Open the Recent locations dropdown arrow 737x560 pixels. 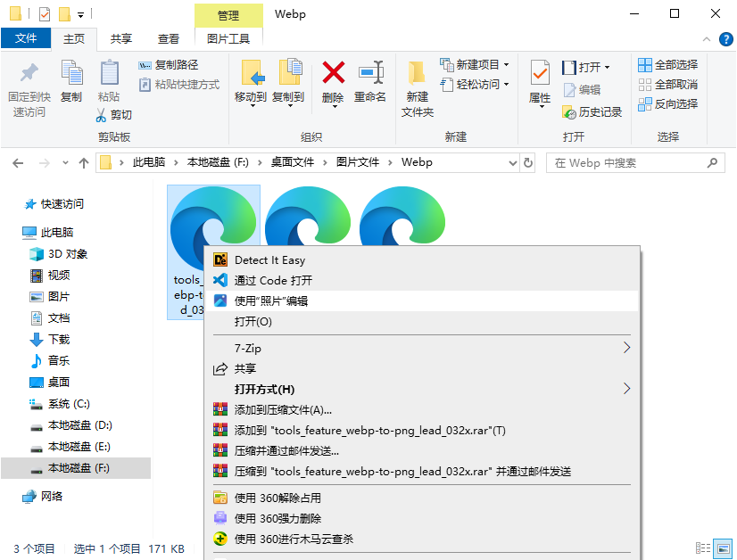click(65, 163)
